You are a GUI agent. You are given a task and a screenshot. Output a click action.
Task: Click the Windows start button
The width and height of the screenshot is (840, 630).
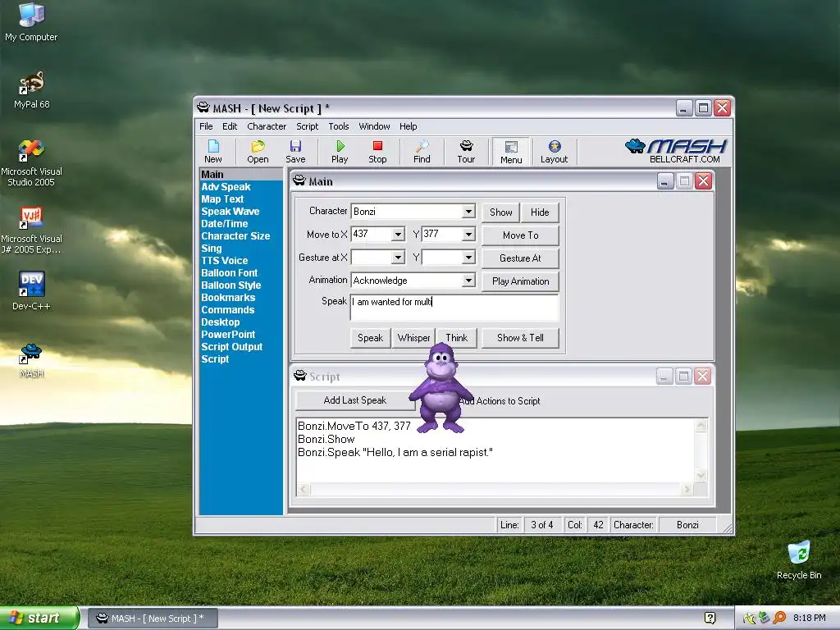tap(39, 618)
